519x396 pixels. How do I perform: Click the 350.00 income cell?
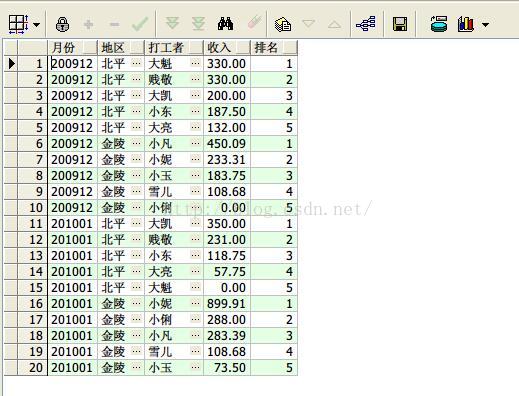227,224
